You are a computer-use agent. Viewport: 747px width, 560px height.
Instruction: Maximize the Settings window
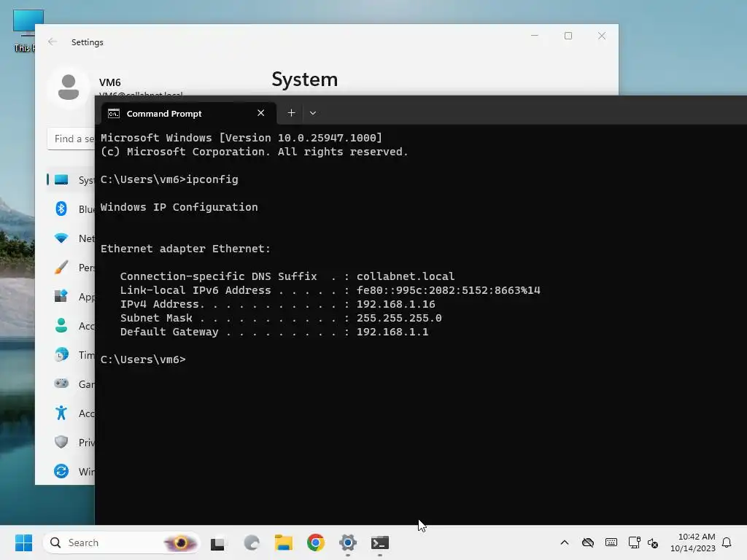tap(568, 36)
